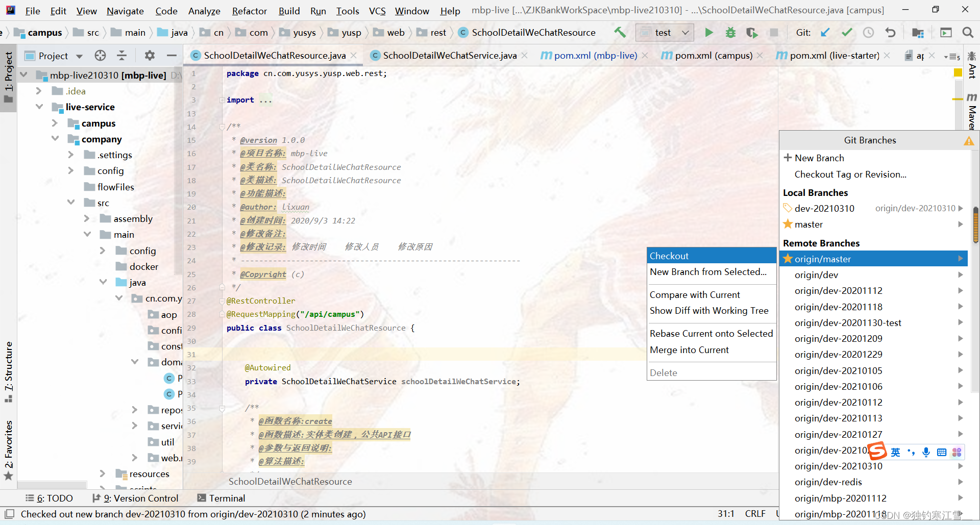Click the Sogou S logo icon
The width and height of the screenshot is (980, 525).
[877, 451]
